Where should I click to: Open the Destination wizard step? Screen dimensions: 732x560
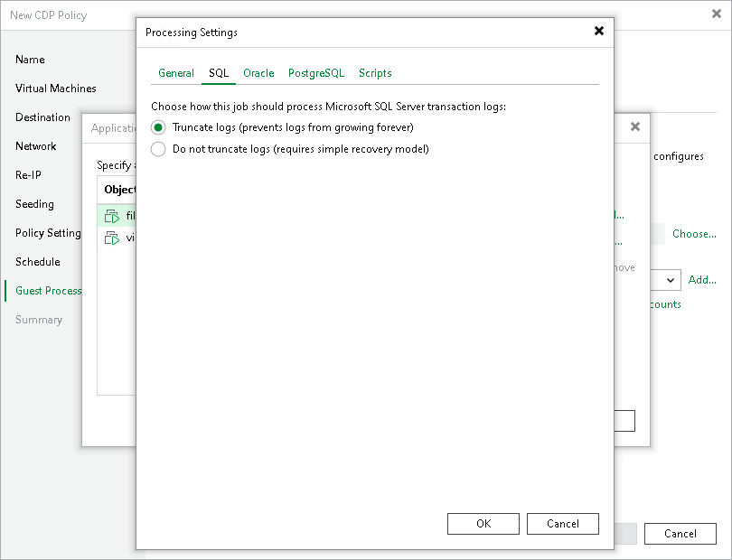42,117
